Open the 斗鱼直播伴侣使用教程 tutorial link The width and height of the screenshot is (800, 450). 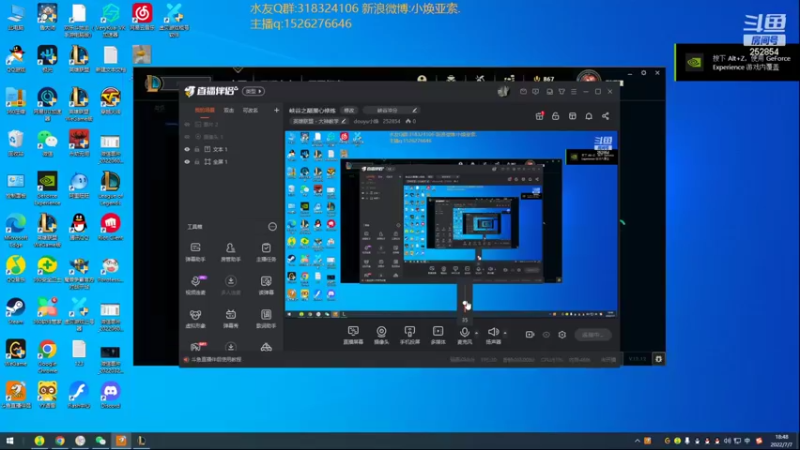tap(216, 360)
